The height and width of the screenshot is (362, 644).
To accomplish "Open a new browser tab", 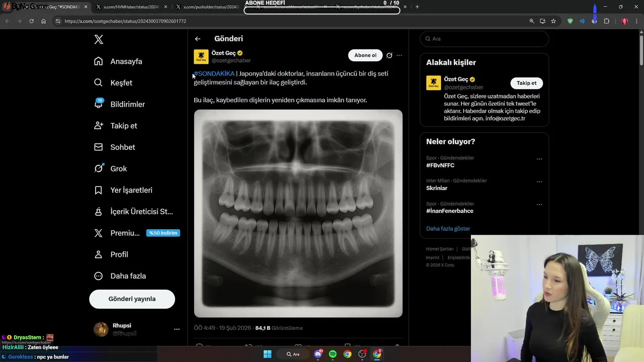I will pyautogui.click(x=417, y=7).
